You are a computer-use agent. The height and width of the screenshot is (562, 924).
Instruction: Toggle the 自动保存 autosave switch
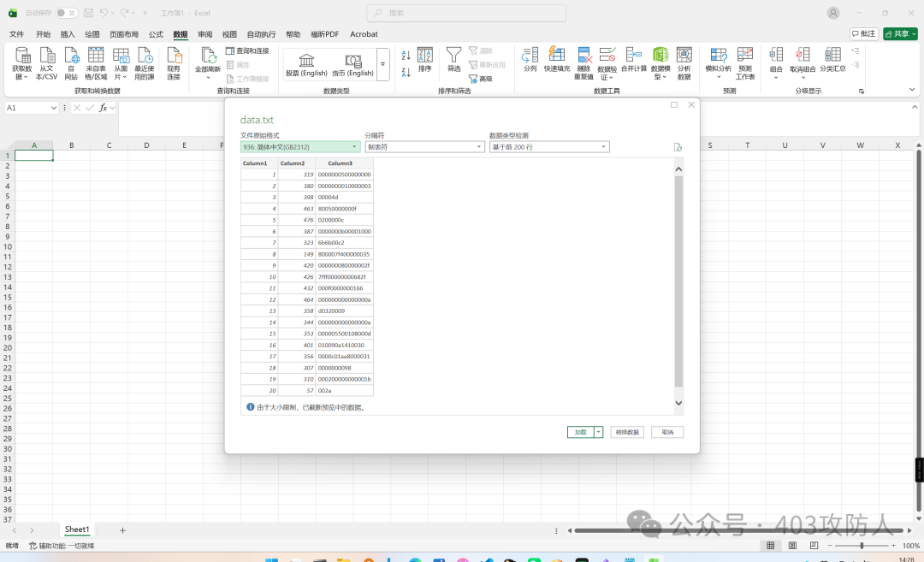point(67,13)
